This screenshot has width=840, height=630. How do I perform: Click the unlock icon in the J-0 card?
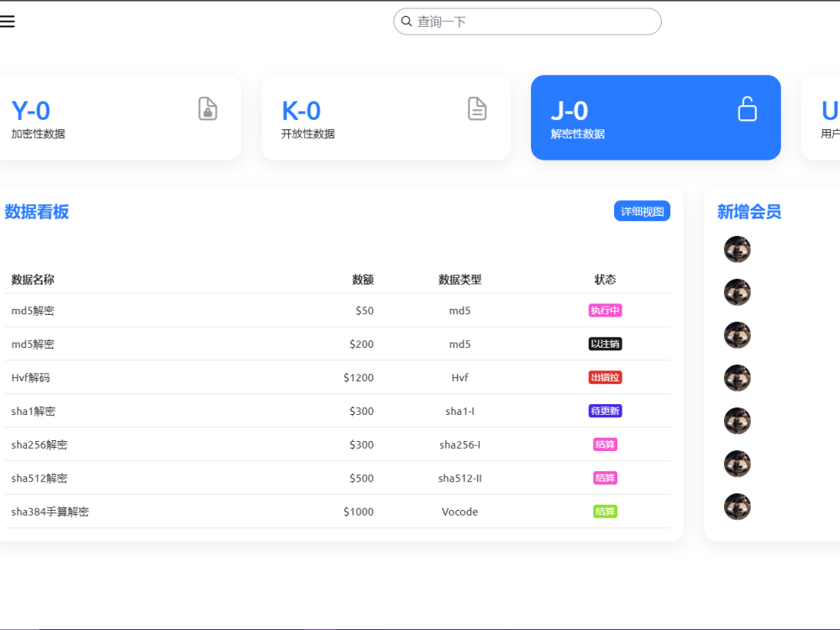click(x=748, y=108)
